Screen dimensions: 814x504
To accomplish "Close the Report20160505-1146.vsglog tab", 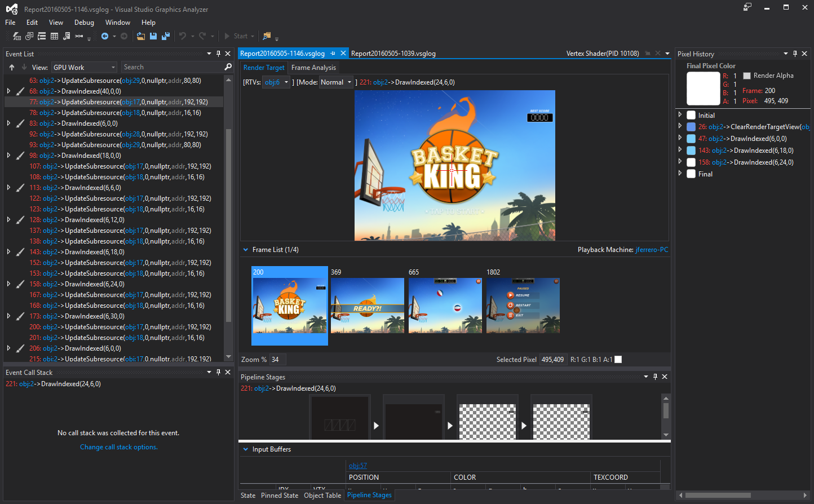I will coord(343,53).
